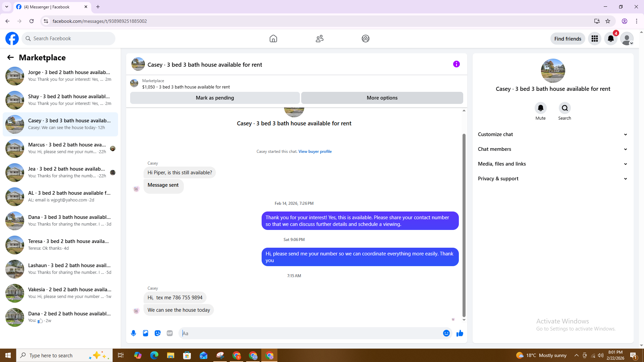The image size is (644, 362).
Task: Search within the Casey conversation
Action: point(565,108)
